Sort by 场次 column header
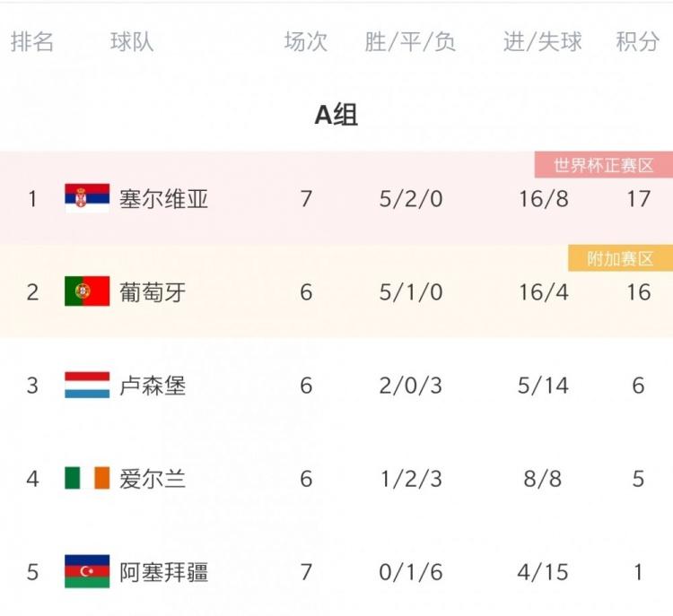The image size is (673, 616). click(x=306, y=42)
